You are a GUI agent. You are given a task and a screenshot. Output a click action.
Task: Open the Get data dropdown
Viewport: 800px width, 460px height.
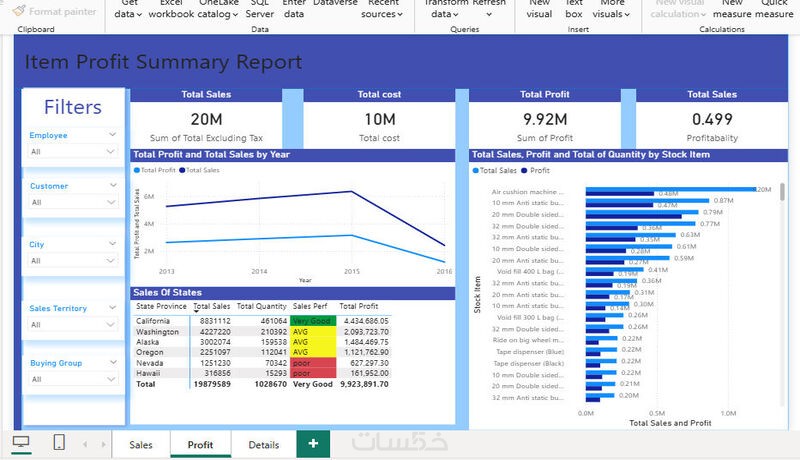[128, 9]
